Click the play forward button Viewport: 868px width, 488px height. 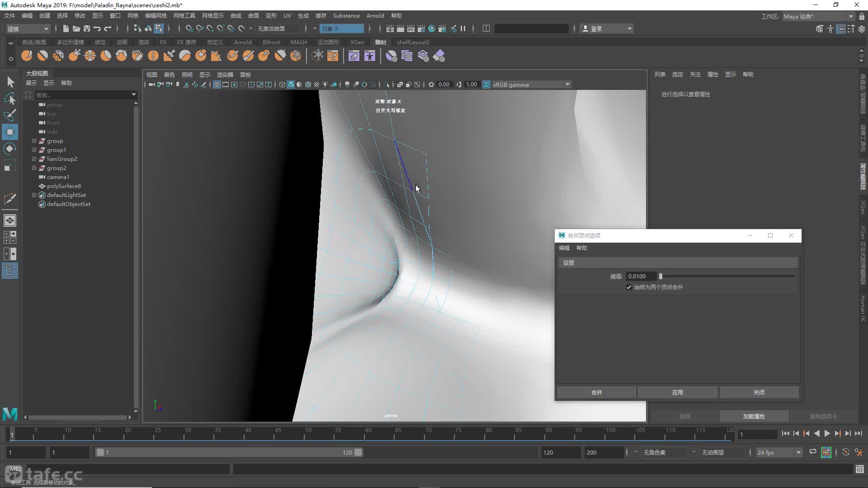pyautogui.click(x=827, y=433)
